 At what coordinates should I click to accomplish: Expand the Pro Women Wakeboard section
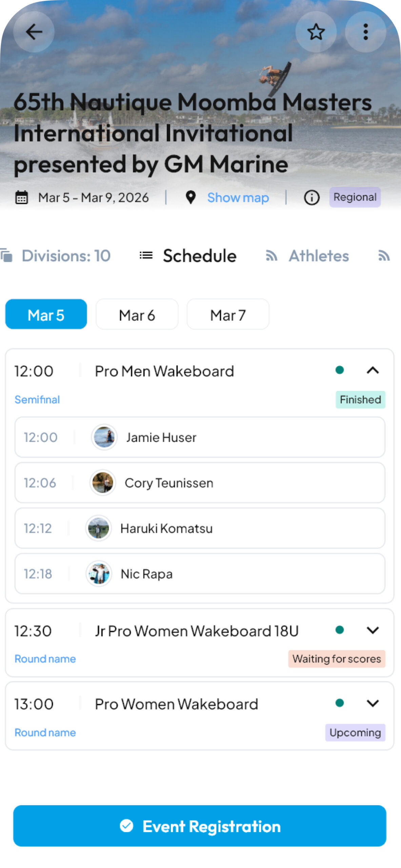(x=373, y=704)
